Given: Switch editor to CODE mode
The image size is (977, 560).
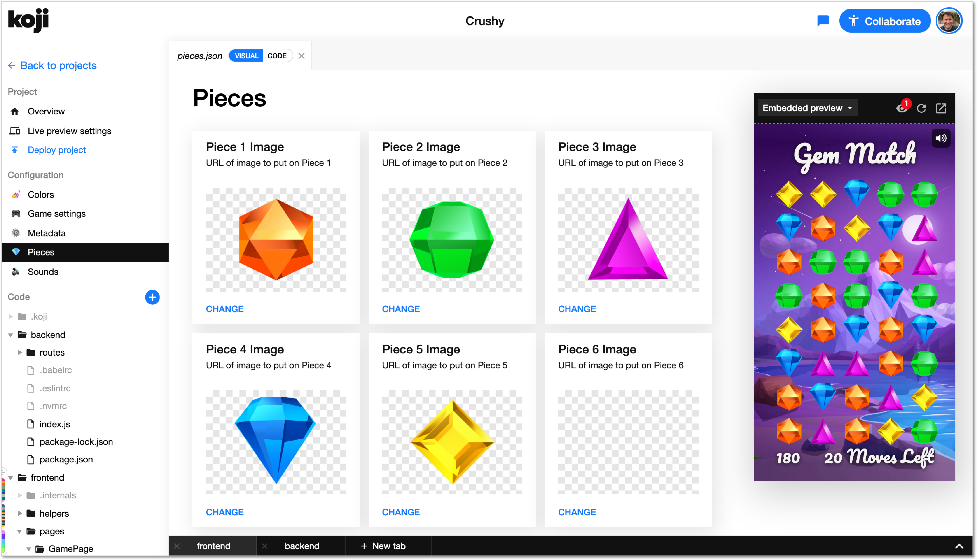Looking at the screenshot, I should [x=277, y=56].
